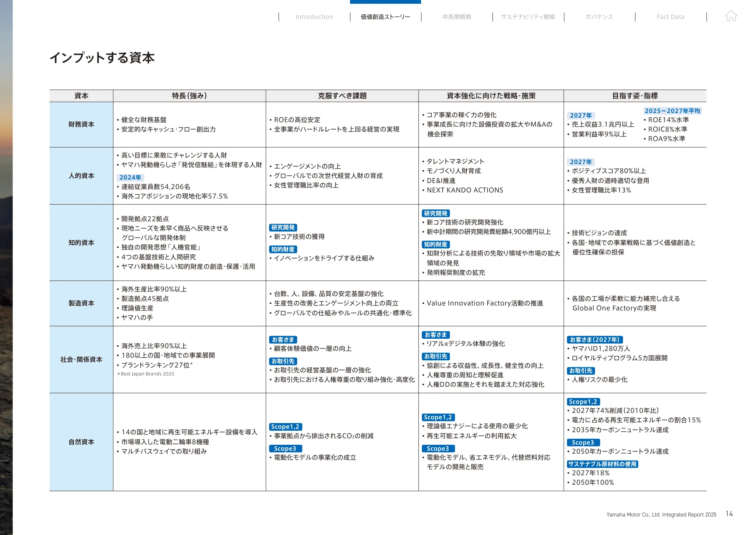Select the サステナビリティ戦略 navigation item
Screen dimensions: 756x535
pyautogui.click(x=528, y=17)
